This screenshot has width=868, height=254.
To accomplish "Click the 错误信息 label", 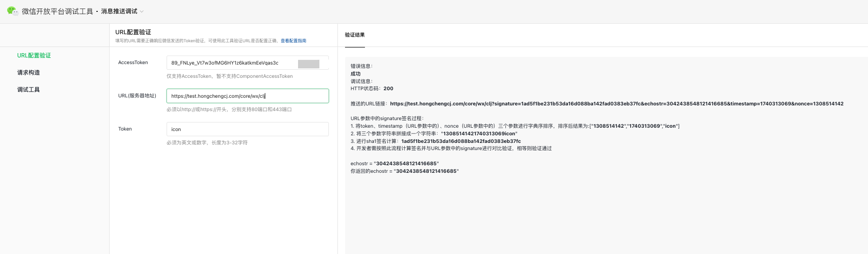I will 362,66.
